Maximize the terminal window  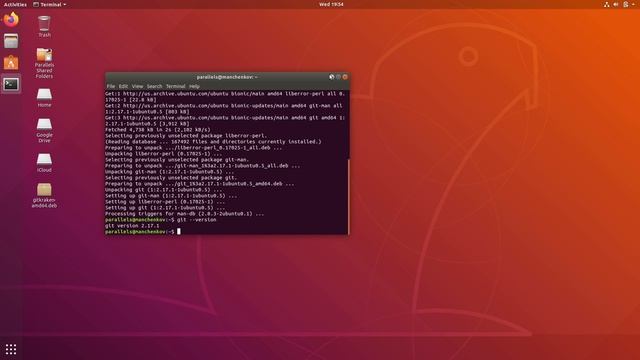point(338,77)
